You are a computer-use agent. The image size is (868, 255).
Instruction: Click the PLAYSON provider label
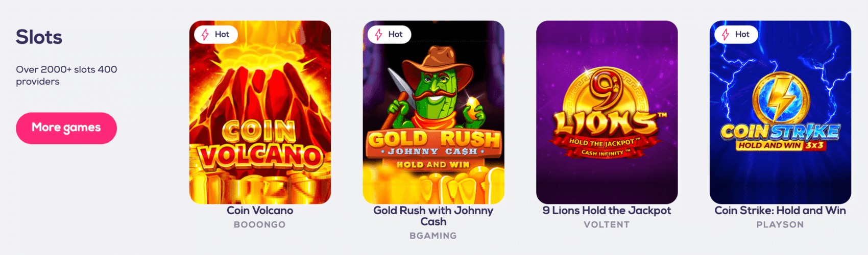(x=780, y=224)
